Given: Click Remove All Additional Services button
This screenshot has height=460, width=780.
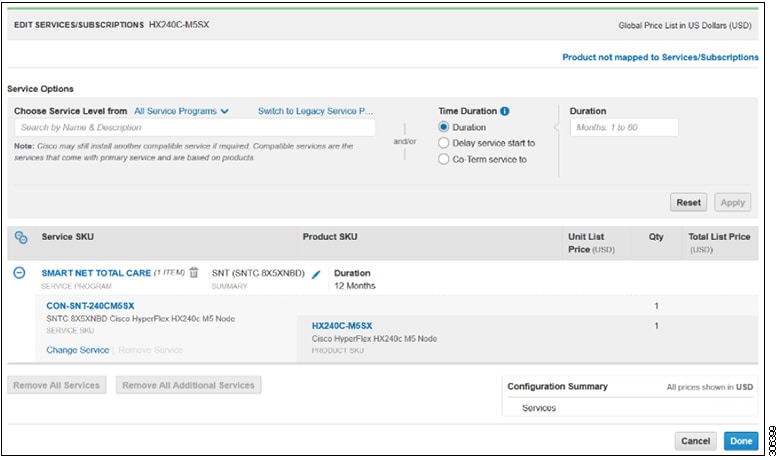Looking at the screenshot, I should [x=189, y=385].
